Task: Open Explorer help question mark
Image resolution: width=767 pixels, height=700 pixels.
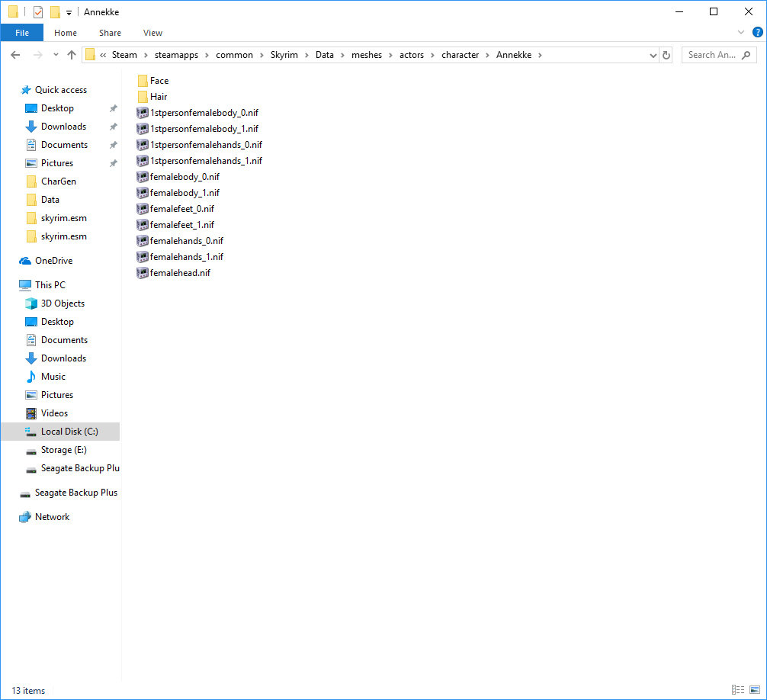Action: point(757,32)
